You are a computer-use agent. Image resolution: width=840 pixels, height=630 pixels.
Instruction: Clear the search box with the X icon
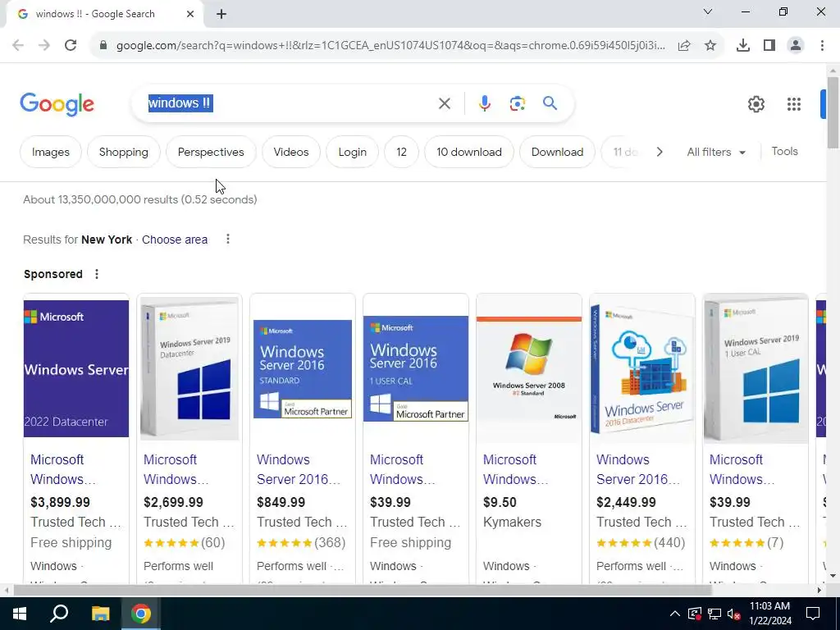[x=445, y=103]
